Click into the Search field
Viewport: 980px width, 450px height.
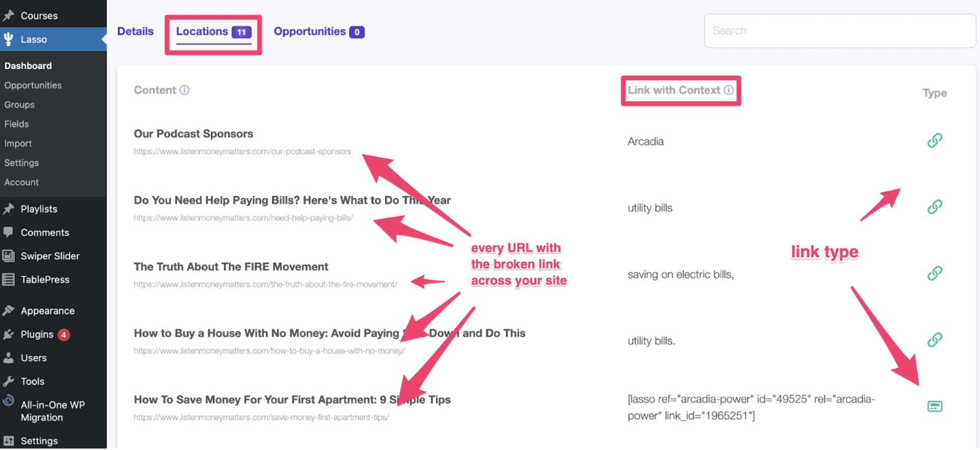[x=839, y=31]
